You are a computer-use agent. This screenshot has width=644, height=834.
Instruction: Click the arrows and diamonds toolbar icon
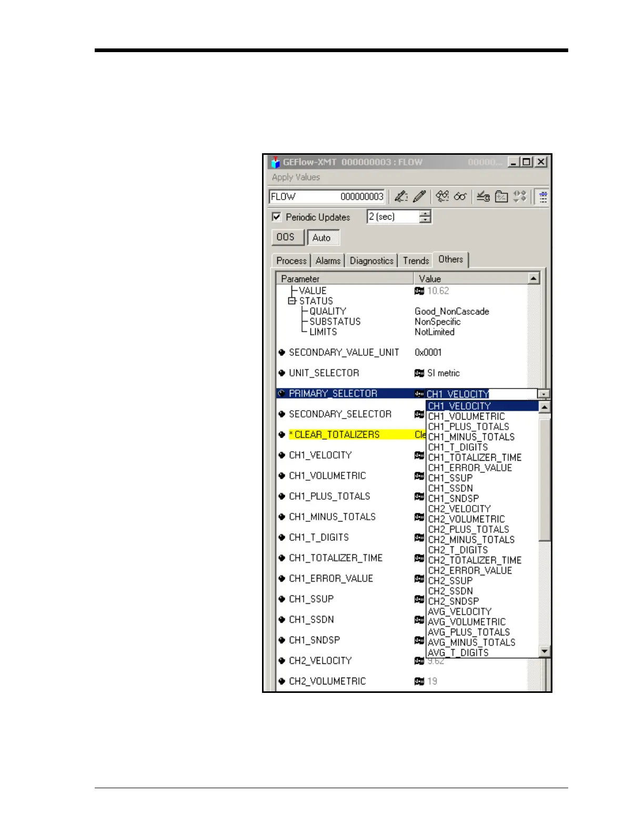pos(520,196)
